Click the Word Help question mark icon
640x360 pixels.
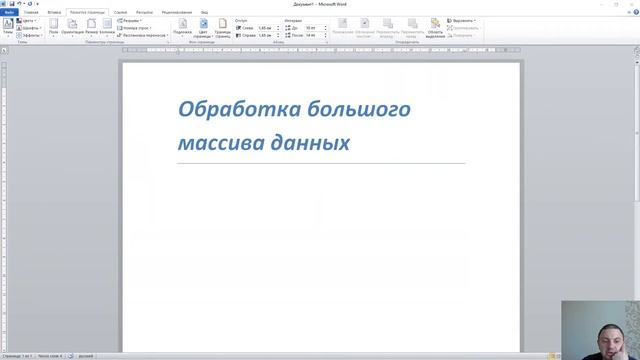point(636,12)
